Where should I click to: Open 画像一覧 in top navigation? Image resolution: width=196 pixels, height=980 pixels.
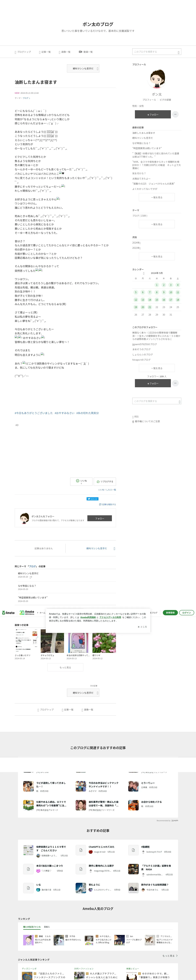pyautogui.click(x=65, y=52)
